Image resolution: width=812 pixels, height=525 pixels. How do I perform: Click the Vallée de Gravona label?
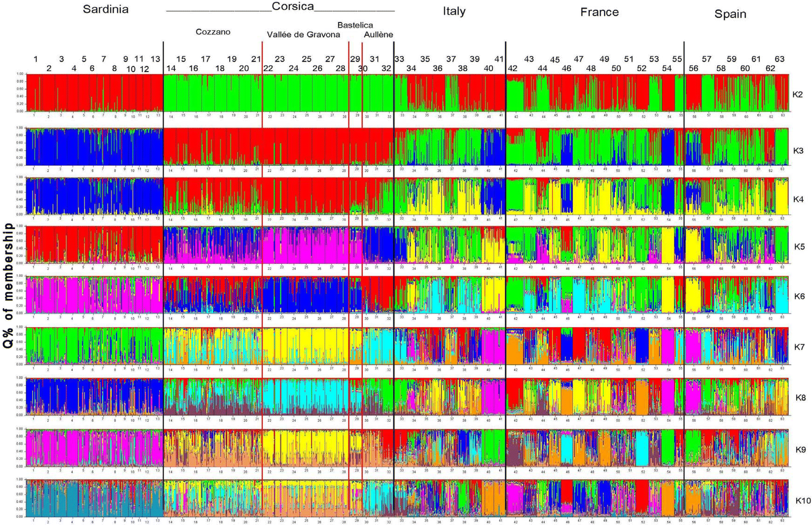(303, 35)
